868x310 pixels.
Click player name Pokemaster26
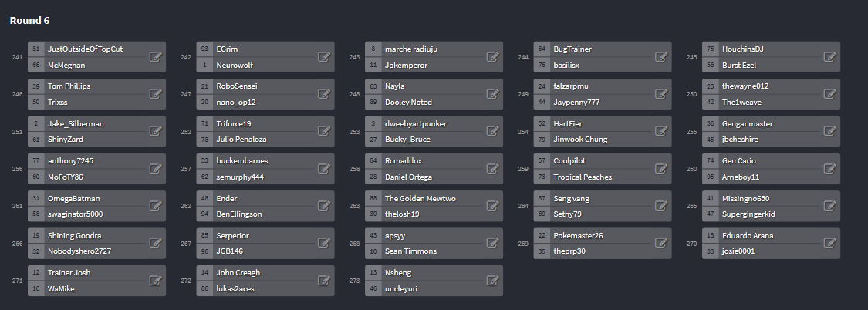(578, 236)
